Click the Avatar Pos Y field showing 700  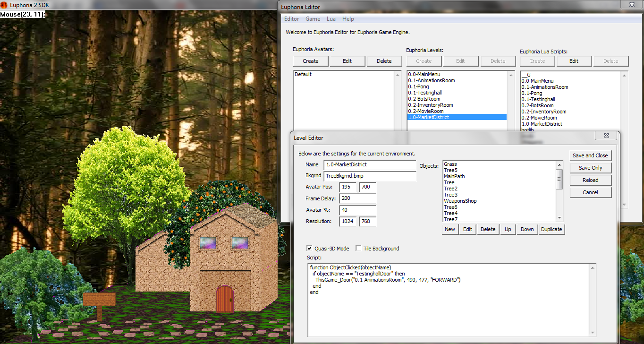(367, 187)
